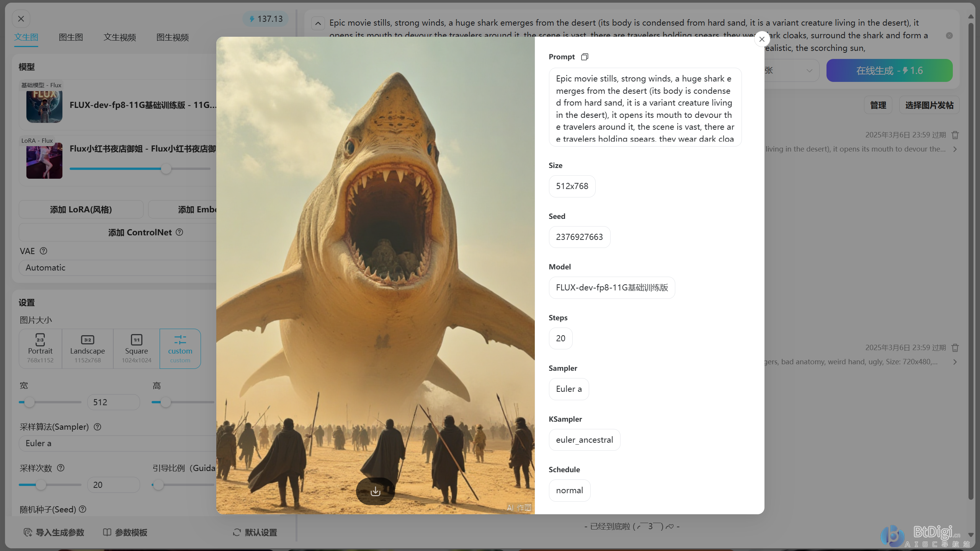This screenshot has height=551, width=980.
Task: Select the Portrait 768x1152 size
Action: coord(40,349)
